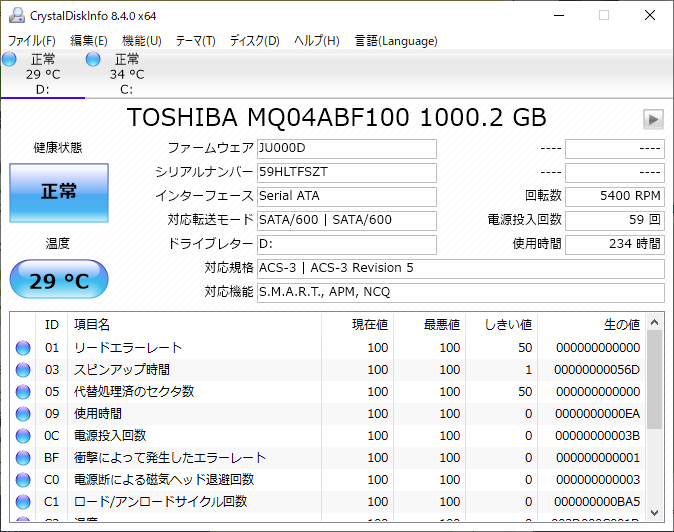Click raw value 000000000BA5
674x532 pixels.
click(597, 501)
